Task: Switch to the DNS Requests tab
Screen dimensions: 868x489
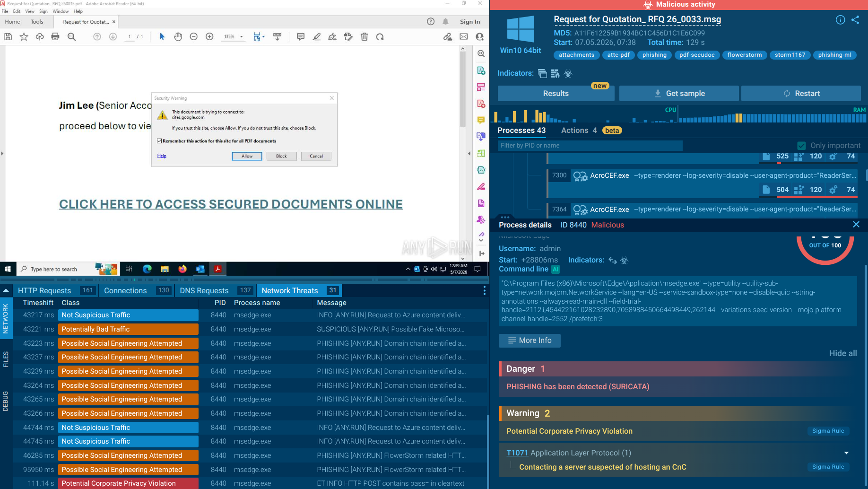Action: pyautogui.click(x=215, y=290)
